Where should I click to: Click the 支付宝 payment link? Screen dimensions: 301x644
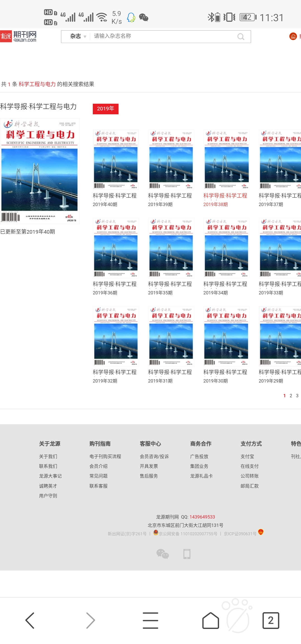point(247,456)
